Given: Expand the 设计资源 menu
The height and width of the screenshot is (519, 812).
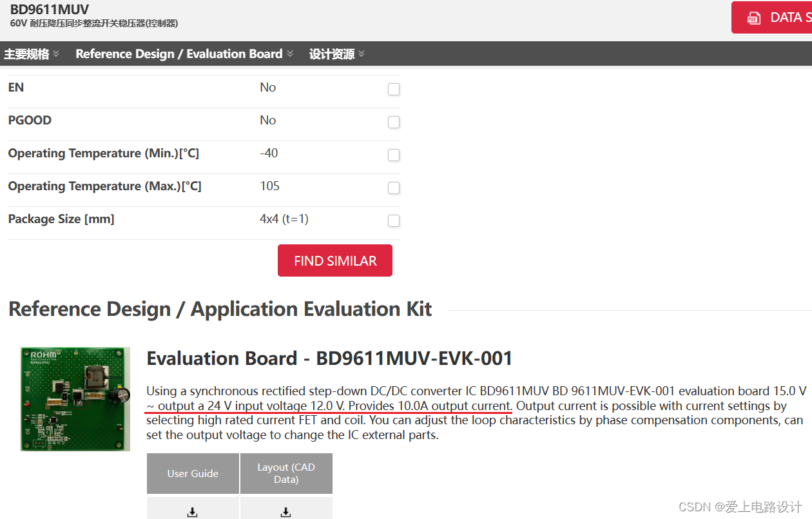Looking at the screenshot, I should tap(337, 54).
